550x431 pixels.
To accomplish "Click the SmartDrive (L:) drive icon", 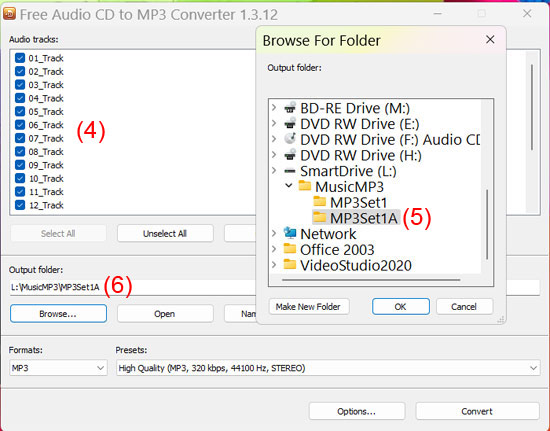I will (290, 171).
